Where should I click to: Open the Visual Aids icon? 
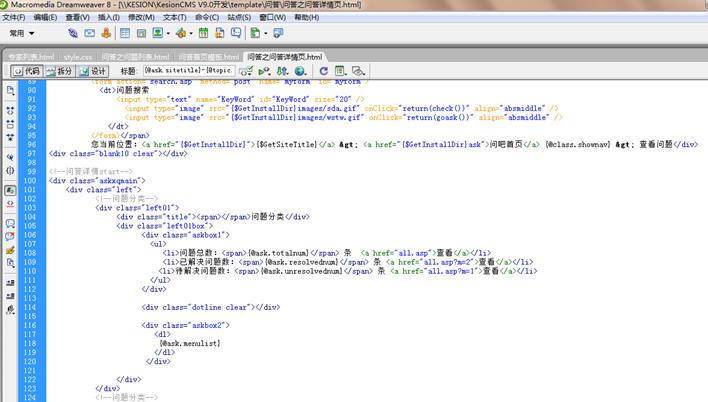[x=358, y=71]
